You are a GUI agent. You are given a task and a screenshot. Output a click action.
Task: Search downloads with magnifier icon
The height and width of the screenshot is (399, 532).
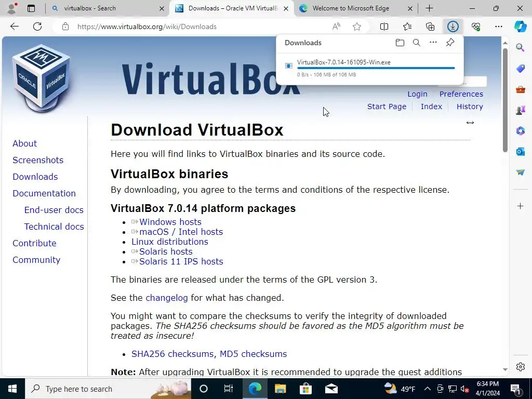417,43
